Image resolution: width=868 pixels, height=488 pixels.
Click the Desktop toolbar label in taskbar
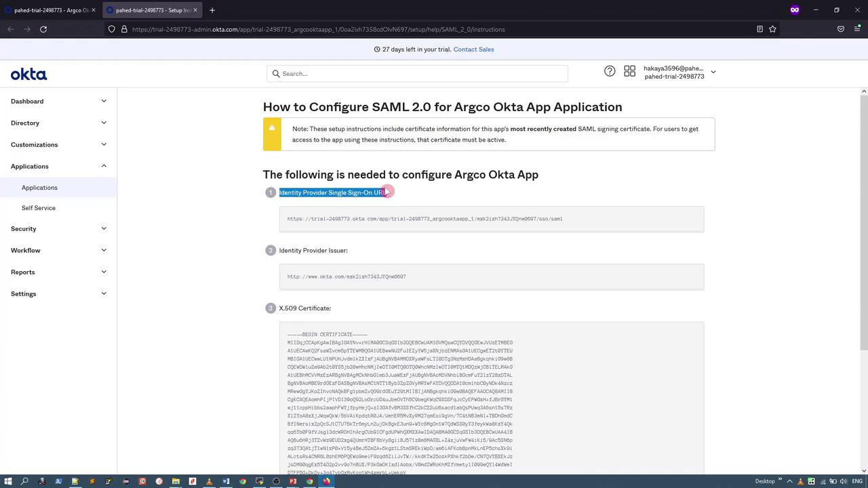tap(765, 481)
